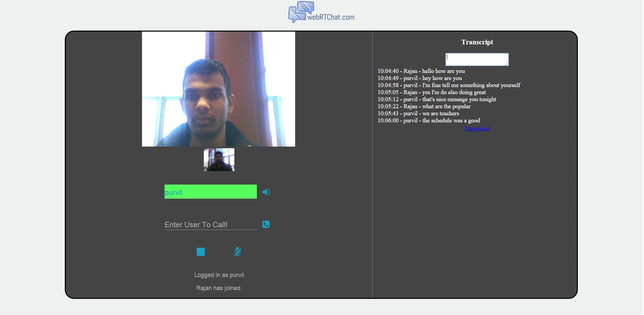Select line 'yes I'm do also doing great'
Image resolution: width=644 pixels, height=315 pixels.
431,92
